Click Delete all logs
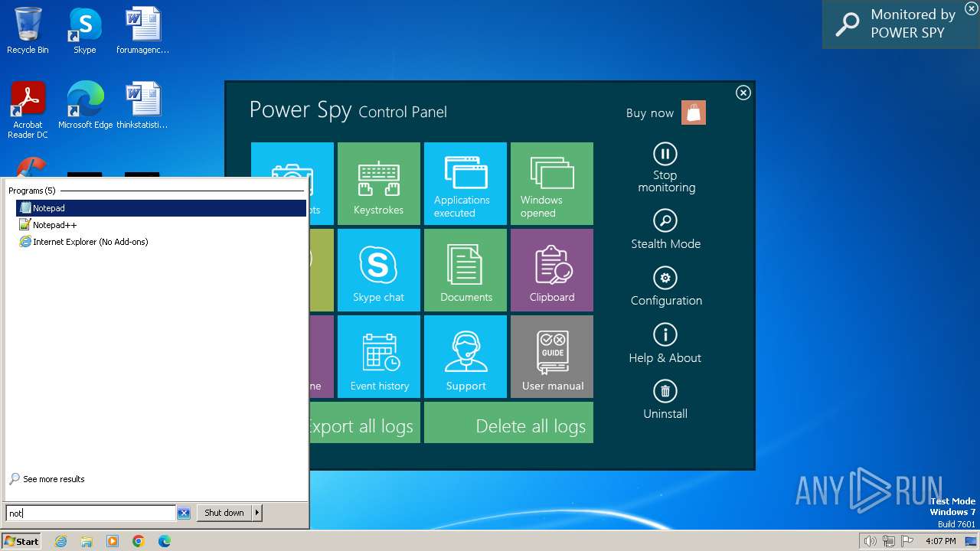Screen dimensions: 980x551 coord(508,422)
